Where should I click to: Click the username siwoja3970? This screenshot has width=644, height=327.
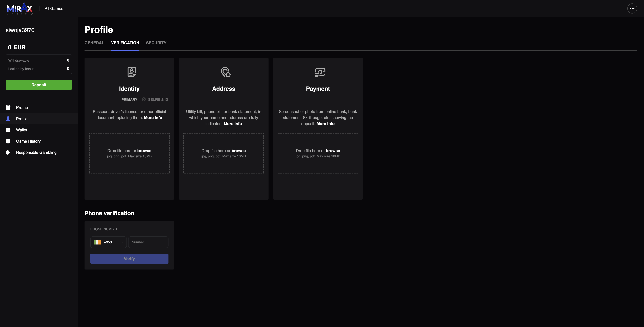(20, 30)
